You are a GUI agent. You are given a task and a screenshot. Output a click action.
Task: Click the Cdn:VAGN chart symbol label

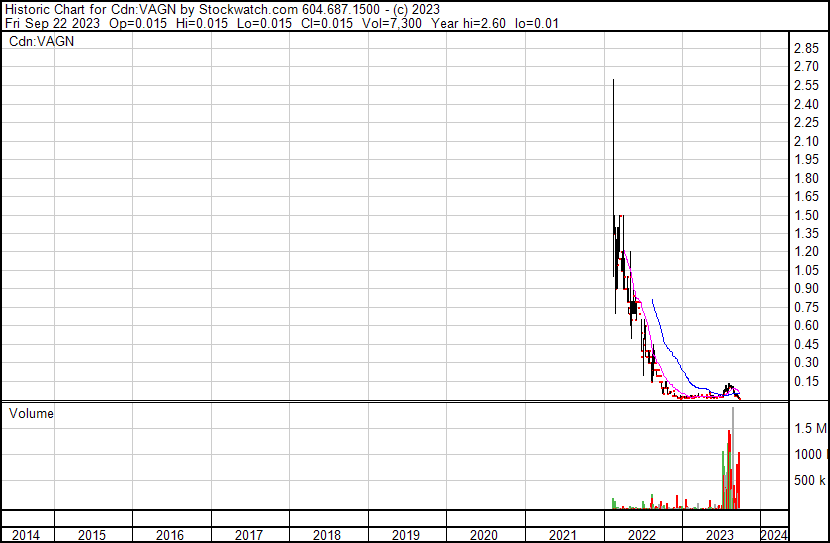tap(41, 41)
